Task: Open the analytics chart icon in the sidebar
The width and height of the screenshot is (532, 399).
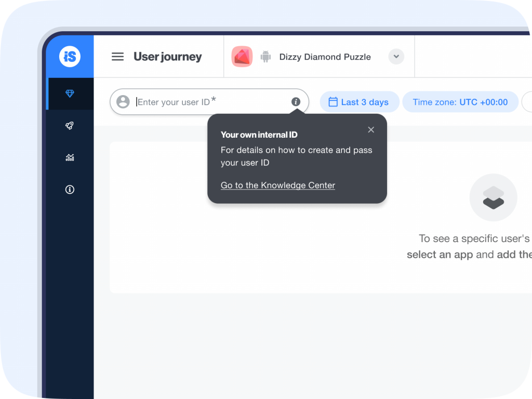Action: [69, 157]
